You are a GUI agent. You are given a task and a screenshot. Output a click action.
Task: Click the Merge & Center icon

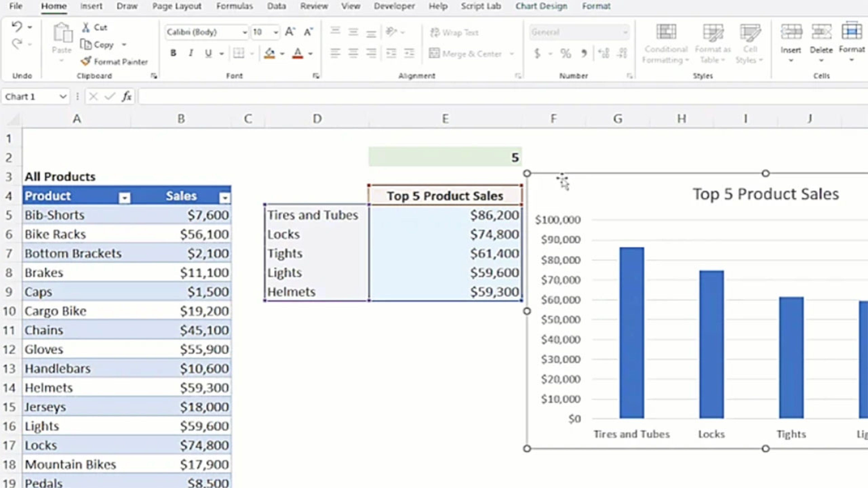pyautogui.click(x=434, y=54)
